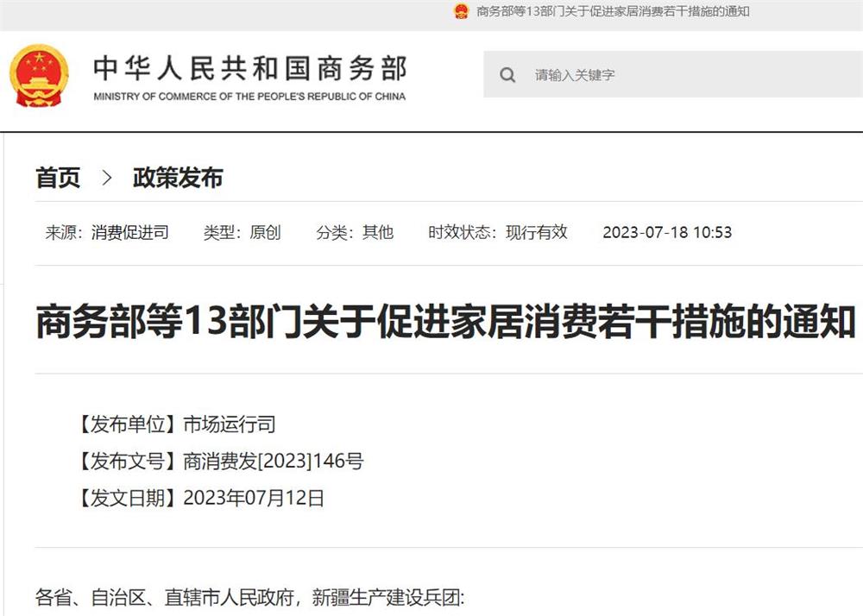Click the breadcrumb chevron arrow separator
The width and height of the screenshot is (863, 616).
[x=107, y=179]
